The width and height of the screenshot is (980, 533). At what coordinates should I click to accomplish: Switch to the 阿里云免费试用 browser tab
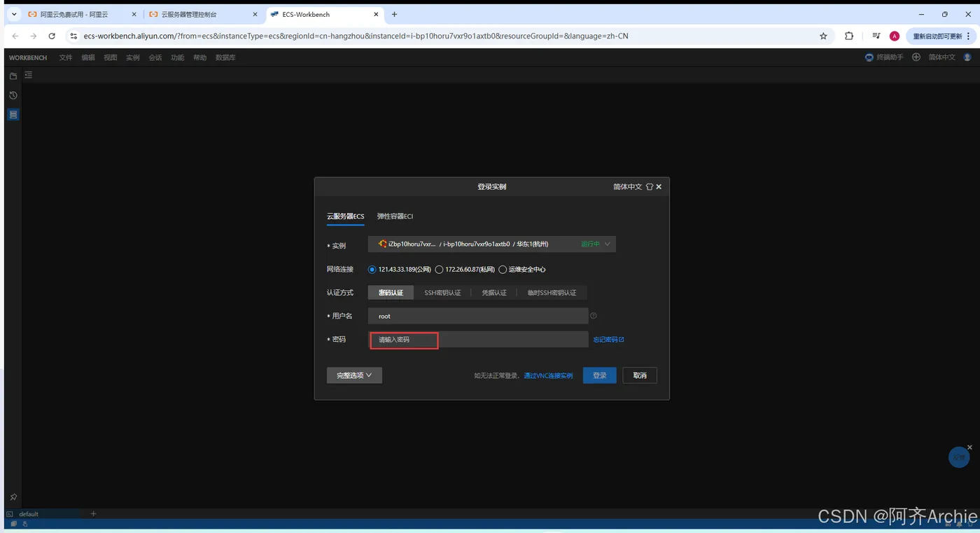(83, 14)
